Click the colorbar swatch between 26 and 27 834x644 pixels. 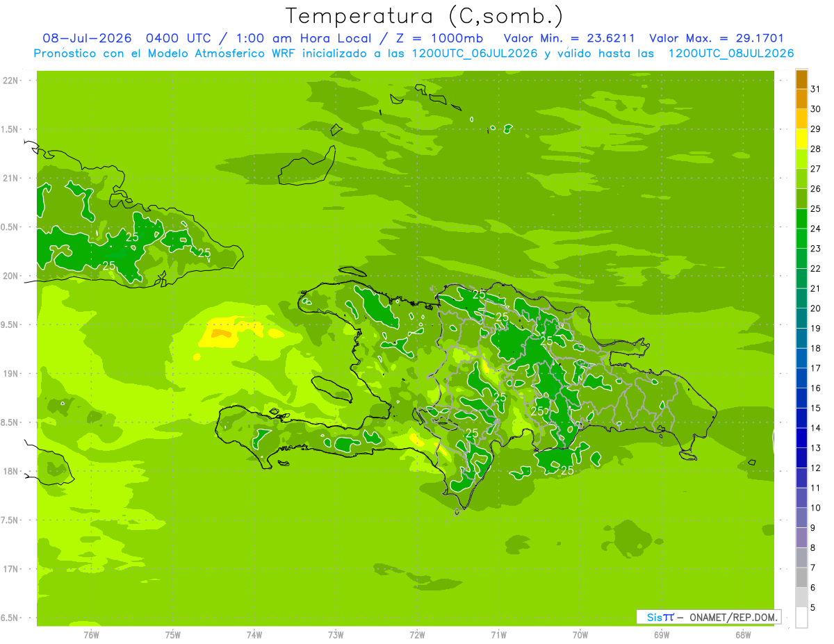(x=801, y=179)
